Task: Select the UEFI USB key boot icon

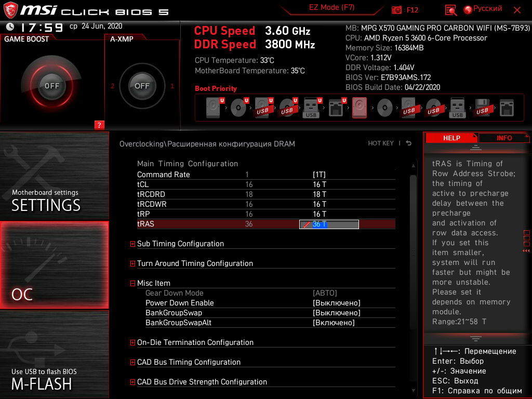Action: tap(312, 108)
